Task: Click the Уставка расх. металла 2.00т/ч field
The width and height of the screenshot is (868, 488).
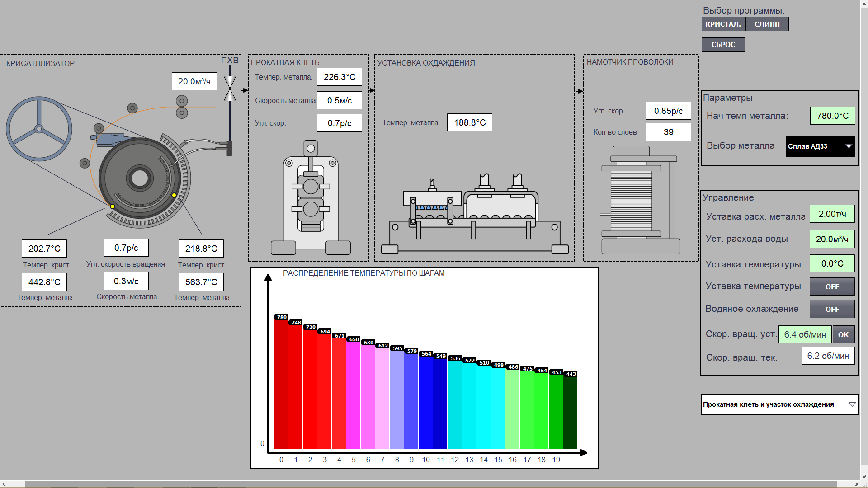Action: coord(832,214)
